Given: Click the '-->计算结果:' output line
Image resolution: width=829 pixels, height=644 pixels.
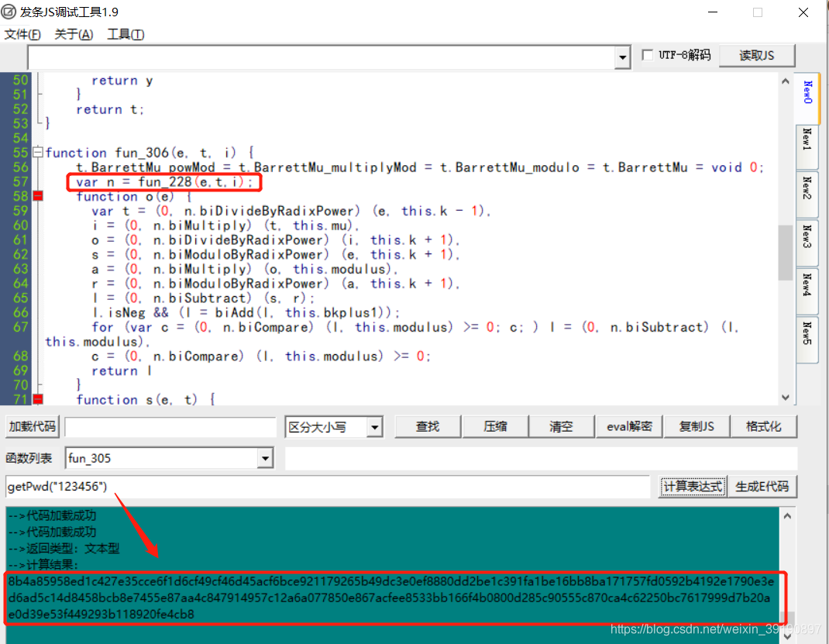Looking at the screenshot, I should (x=43, y=565).
